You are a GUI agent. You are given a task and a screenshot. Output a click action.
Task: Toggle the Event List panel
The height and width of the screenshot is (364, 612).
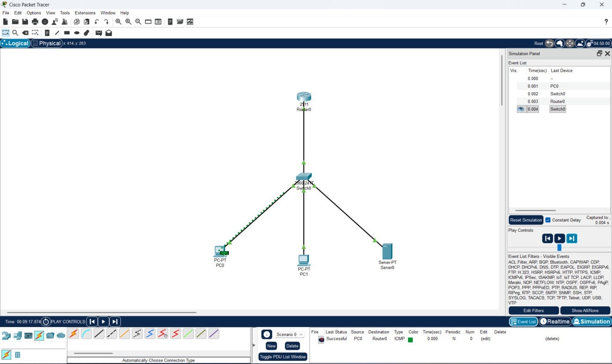click(x=523, y=322)
